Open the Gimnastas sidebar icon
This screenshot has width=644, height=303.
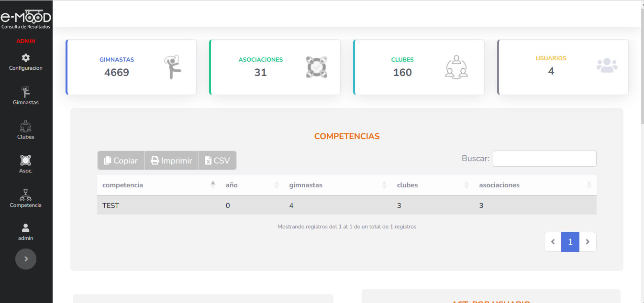coord(26,92)
